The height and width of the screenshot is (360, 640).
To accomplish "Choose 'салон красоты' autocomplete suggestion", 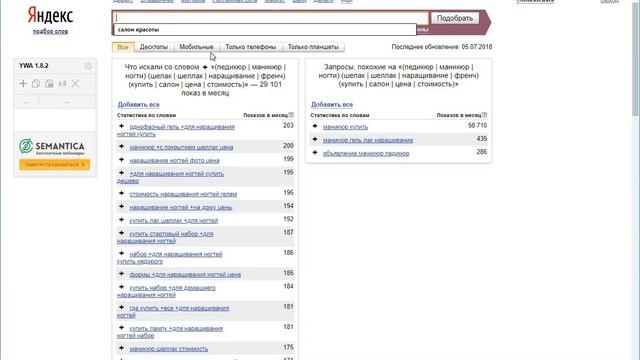I will click(265, 29).
